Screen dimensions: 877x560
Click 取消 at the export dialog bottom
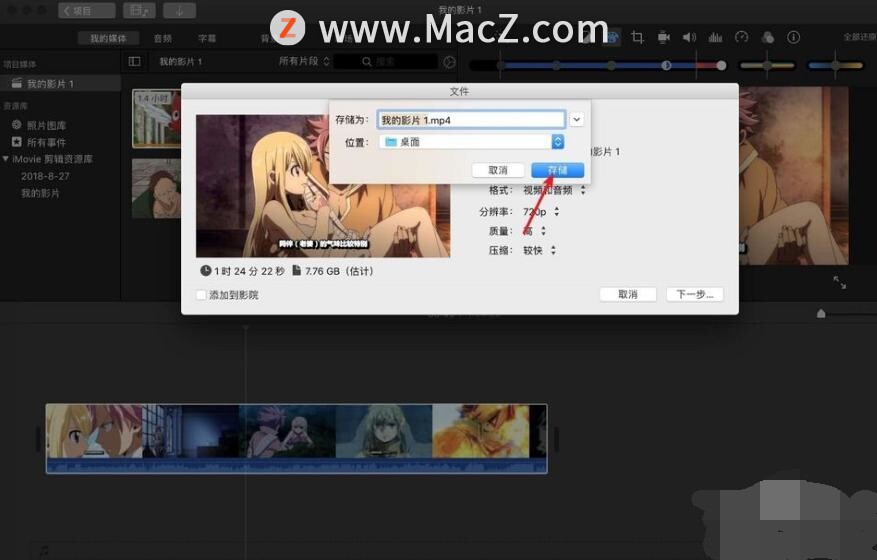point(628,294)
